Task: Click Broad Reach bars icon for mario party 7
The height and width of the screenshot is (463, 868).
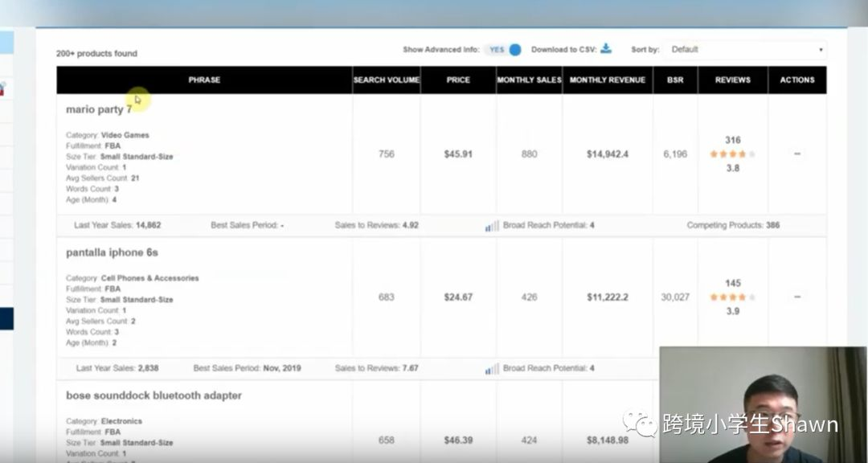Action: coord(492,226)
